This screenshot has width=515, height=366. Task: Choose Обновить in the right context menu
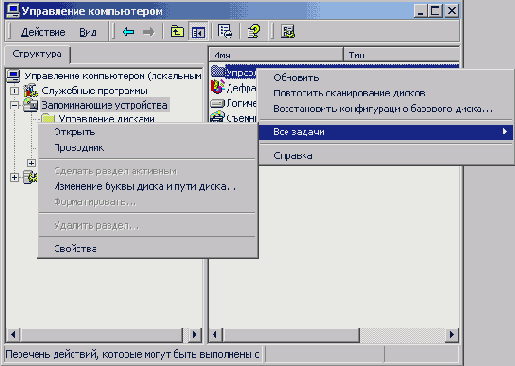[386, 78]
